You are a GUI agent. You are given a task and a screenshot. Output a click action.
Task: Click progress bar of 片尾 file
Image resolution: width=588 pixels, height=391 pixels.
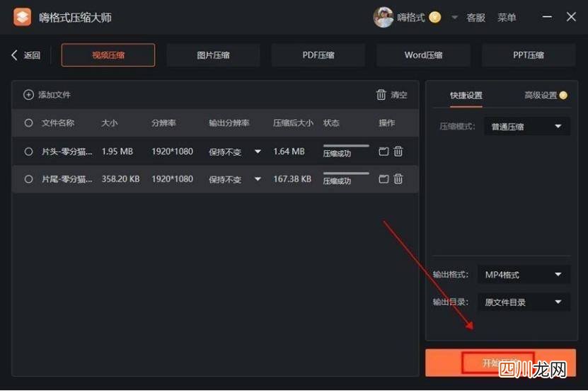tap(346, 174)
